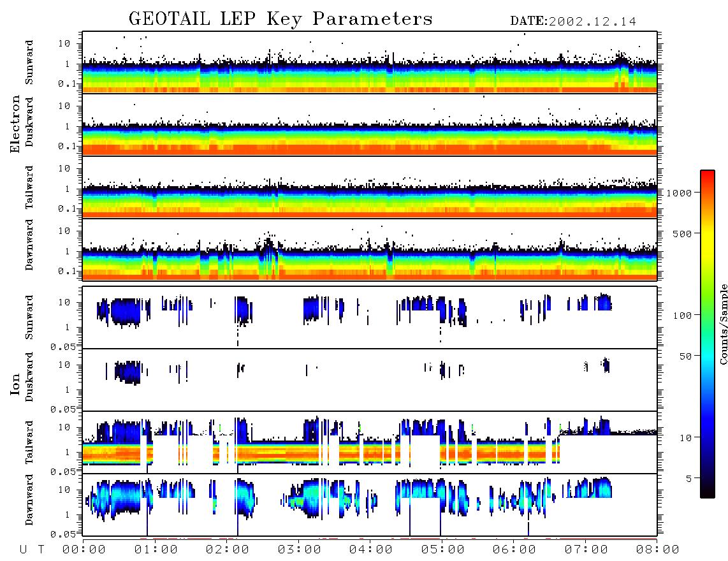Viewport: 728px width, 561px height.
Task: Click the rainbow color scale bar
Action: tap(708, 334)
